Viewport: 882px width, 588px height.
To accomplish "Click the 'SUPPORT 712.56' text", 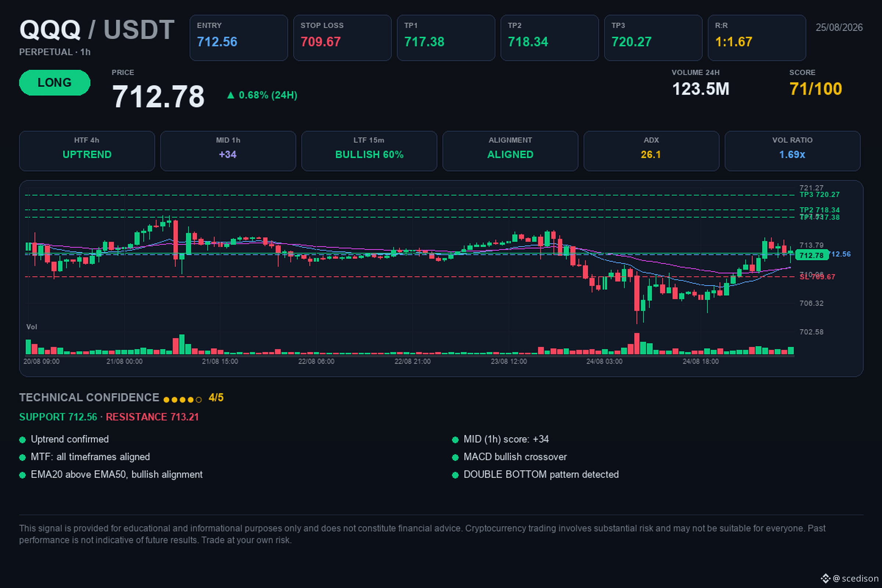I will 58,417.
